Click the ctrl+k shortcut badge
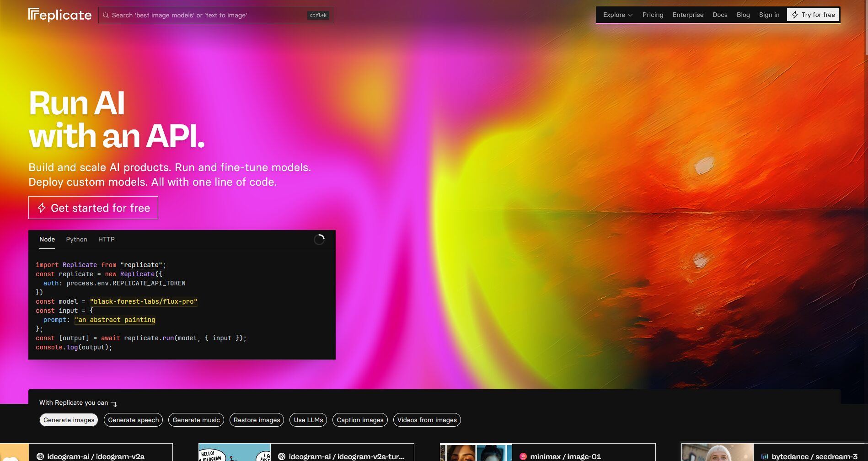The image size is (868, 461). [318, 15]
